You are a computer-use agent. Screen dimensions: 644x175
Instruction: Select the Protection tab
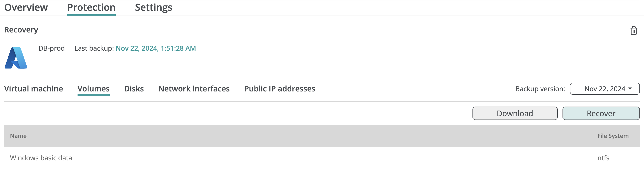(91, 8)
